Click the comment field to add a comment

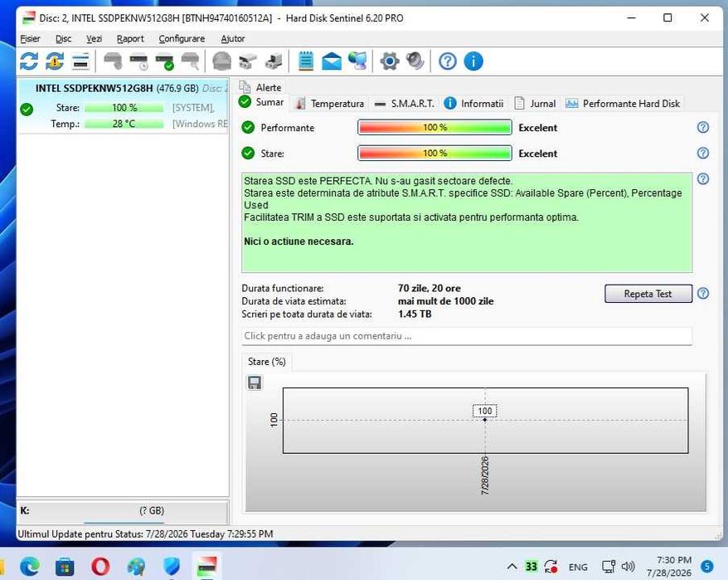(x=467, y=336)
